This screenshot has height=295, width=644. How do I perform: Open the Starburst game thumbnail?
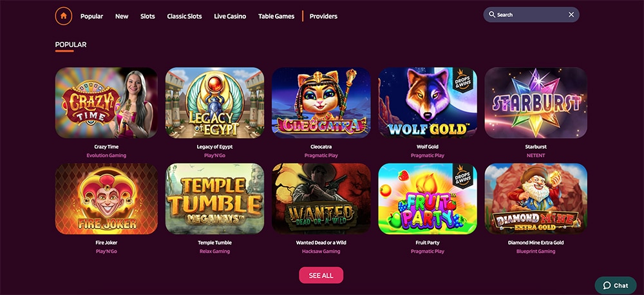(x=536, y=102)
